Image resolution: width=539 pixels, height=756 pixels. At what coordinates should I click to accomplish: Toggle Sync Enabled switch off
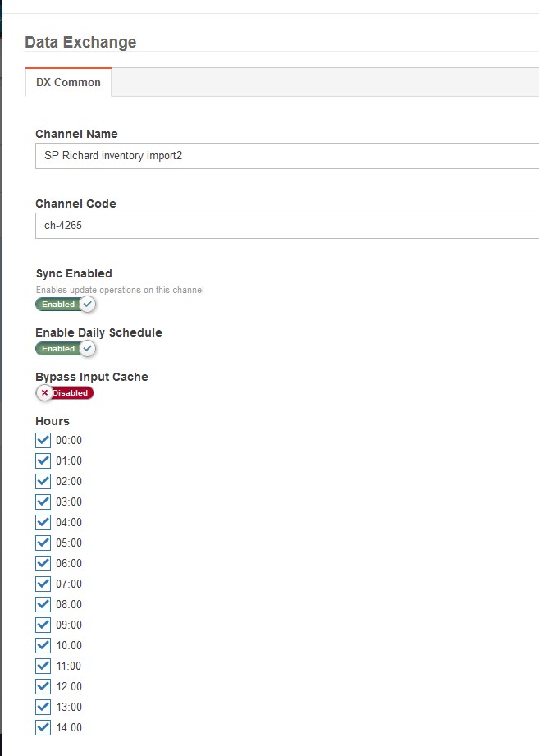click(66, 305)
